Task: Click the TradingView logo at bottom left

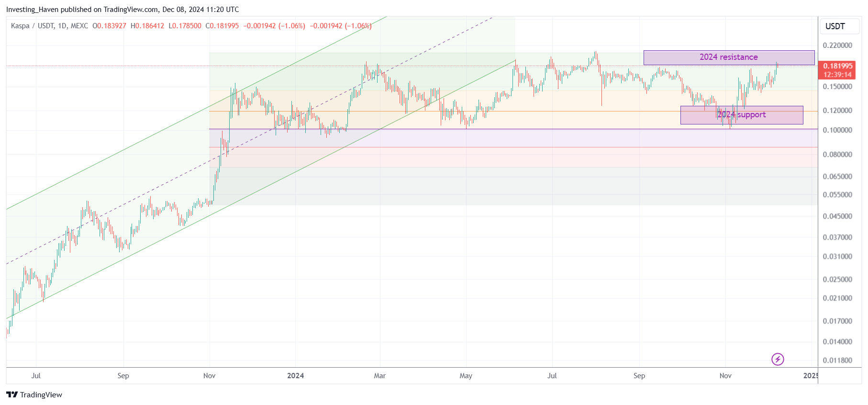Action: [x=34, y=394]
